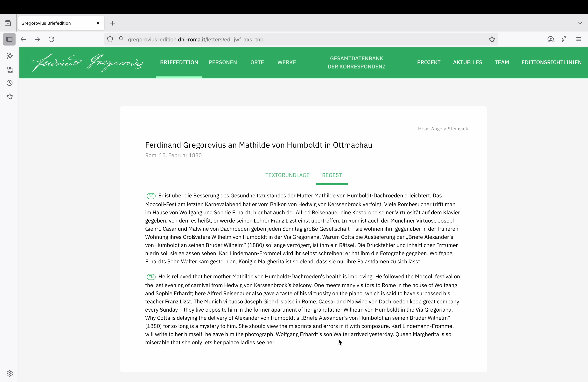Open the TEAM menu item
This screenshot has height=382, width=588.
[x=502, y=62]
